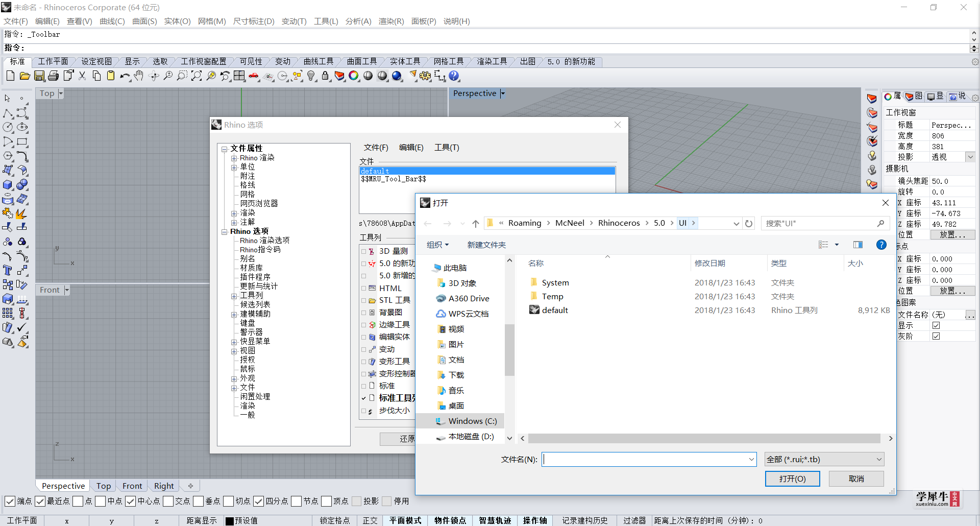Check the 3D 量测 toolbar checkbox
Viewport: 980px width, 526px height.
coord(364,251)
